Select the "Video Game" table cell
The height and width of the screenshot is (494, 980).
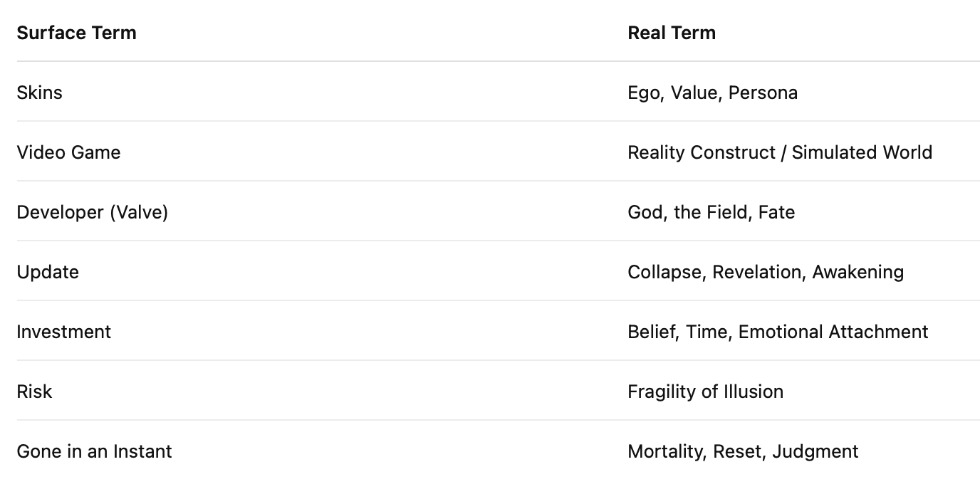coord(68,152)
